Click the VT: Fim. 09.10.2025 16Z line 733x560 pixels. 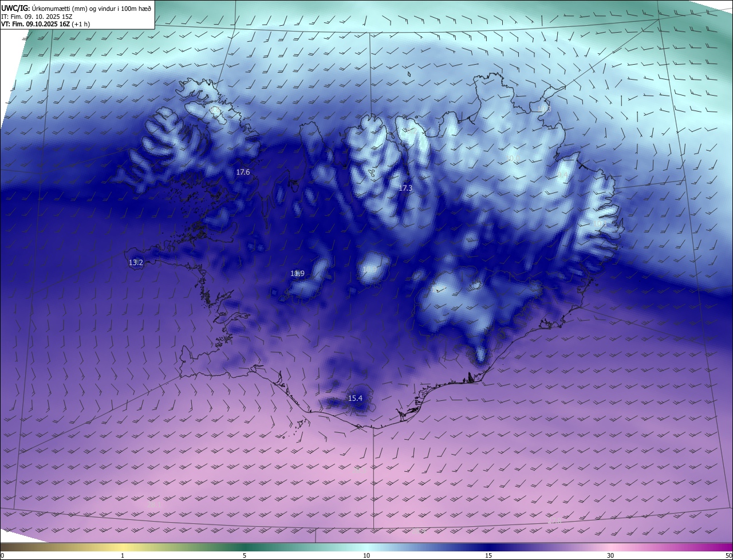pyautogui.click(x=45, y=24)
